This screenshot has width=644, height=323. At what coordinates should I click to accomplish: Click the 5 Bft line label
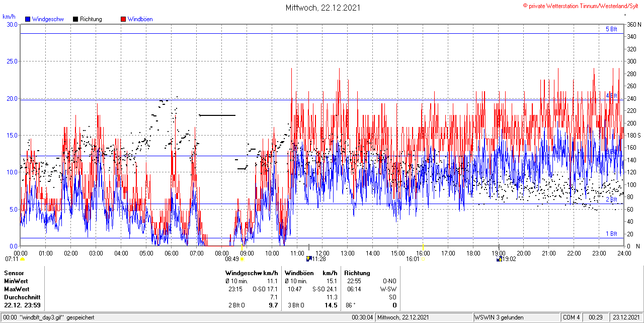pyautogui.click(x=611, y=29)
